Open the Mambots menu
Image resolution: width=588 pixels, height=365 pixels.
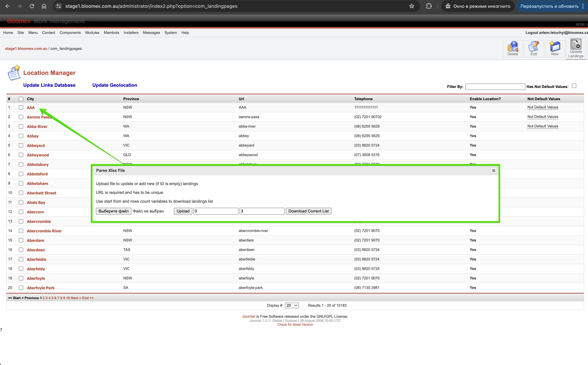[x=111, y=33]
